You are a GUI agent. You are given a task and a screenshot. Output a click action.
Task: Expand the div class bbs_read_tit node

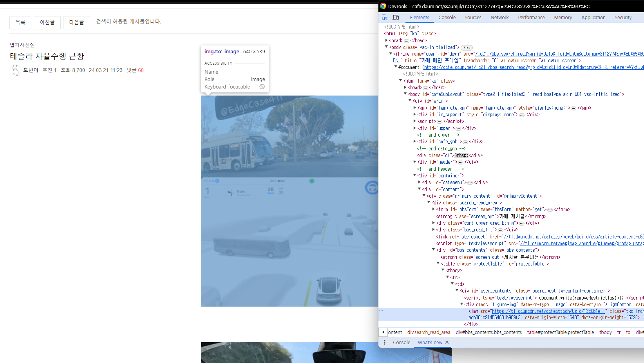433,229
